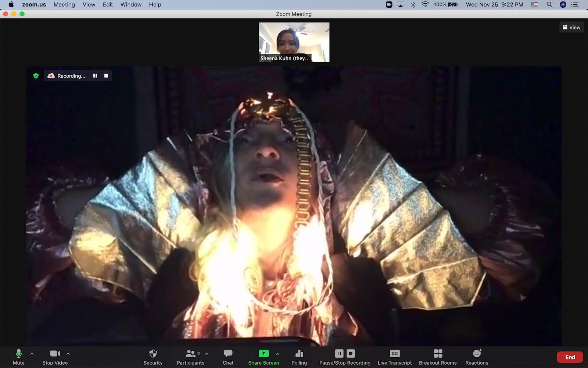Pause recording in bottom toolbar
The height and width of the screenshot is (368, 588).
pyautogui.click(x=339, y=354)
